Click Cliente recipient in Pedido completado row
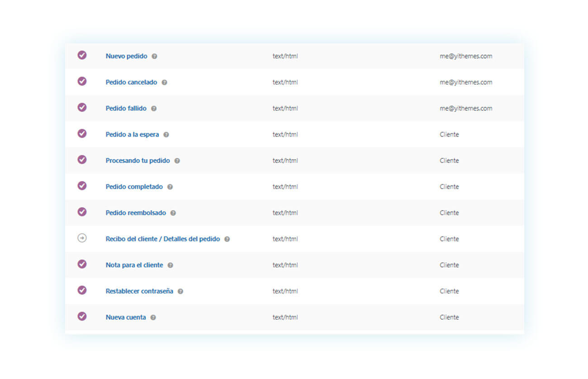The image size is (588, 379). [x=449, y=187]
